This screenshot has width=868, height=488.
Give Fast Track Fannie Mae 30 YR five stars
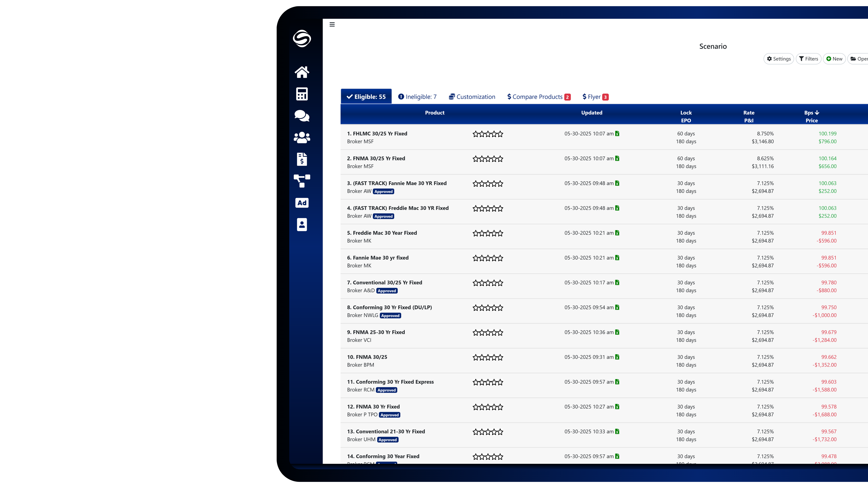pos(500,184)
